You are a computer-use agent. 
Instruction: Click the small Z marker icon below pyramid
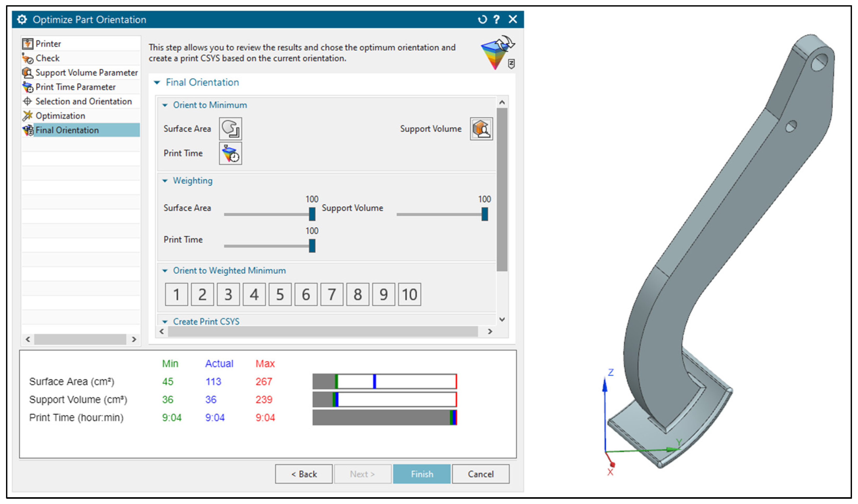[511, 64]
